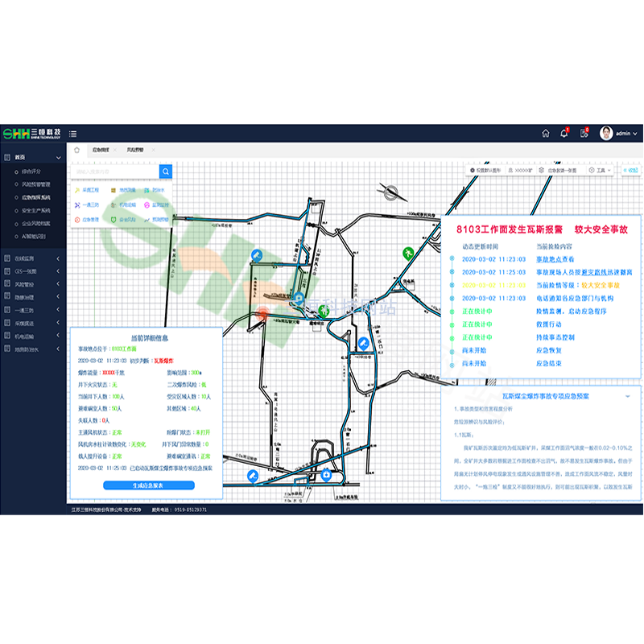Click the home tab icon in tab bar
This screenshot has height=644, width=644.
point(77,150)
